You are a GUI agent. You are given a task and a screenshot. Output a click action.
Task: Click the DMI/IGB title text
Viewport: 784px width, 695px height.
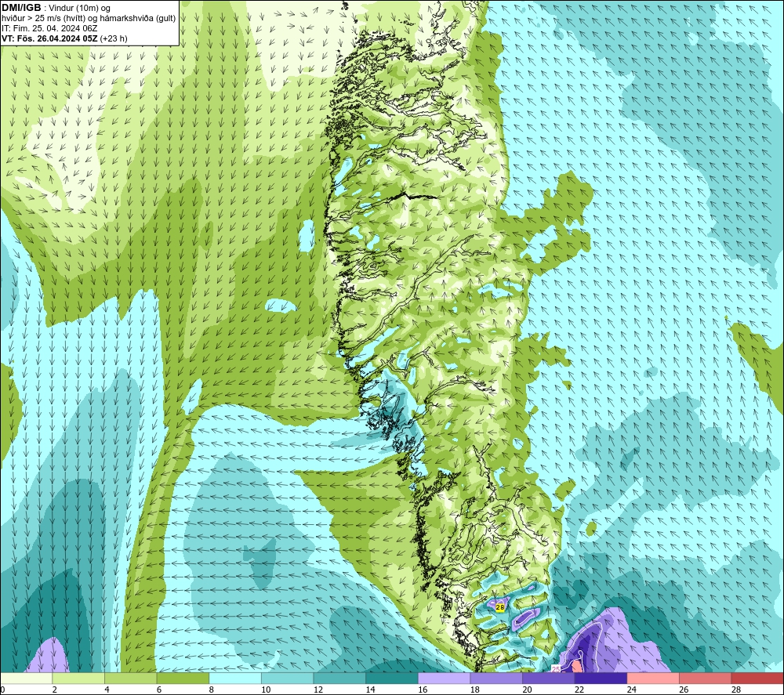click(x=21, y=8)
